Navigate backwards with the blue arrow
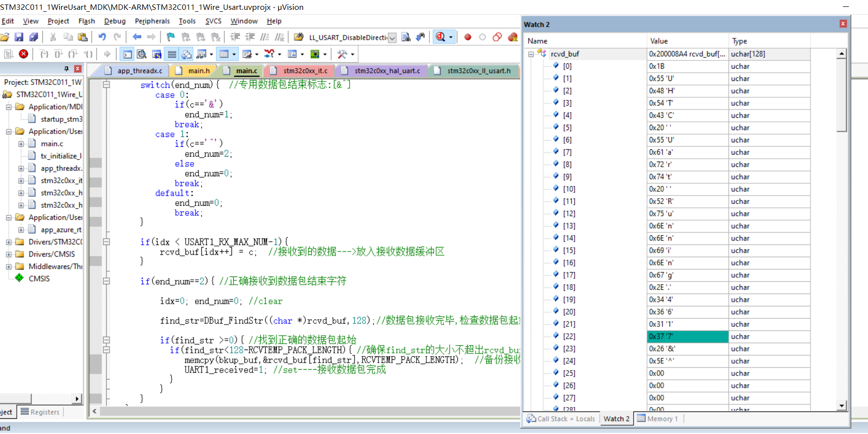This screenshot has width=868, height=434. (x=137, y=37)
